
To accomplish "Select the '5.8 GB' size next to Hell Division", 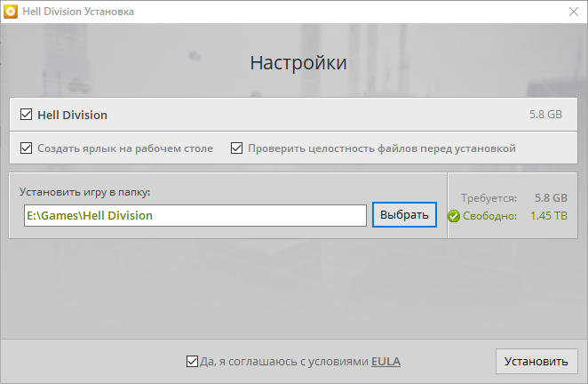I will pos(545,115).
